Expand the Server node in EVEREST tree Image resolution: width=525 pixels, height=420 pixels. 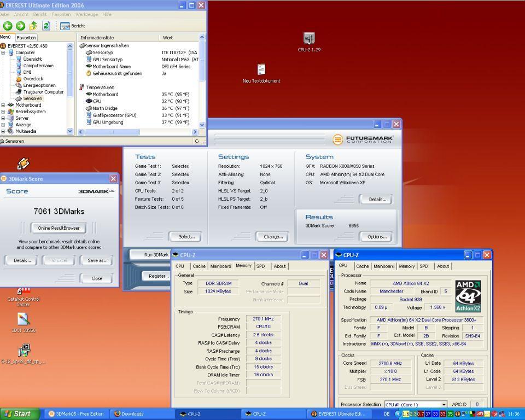[3, 118]
